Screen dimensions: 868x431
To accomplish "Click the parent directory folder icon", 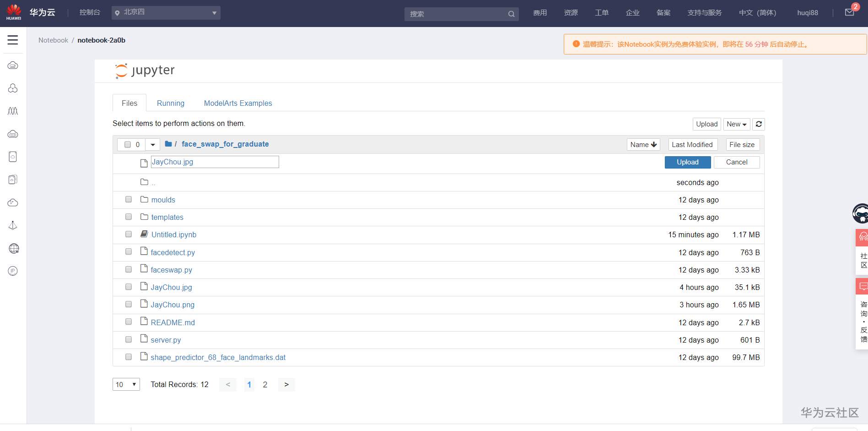I will [x=144, y=182].
